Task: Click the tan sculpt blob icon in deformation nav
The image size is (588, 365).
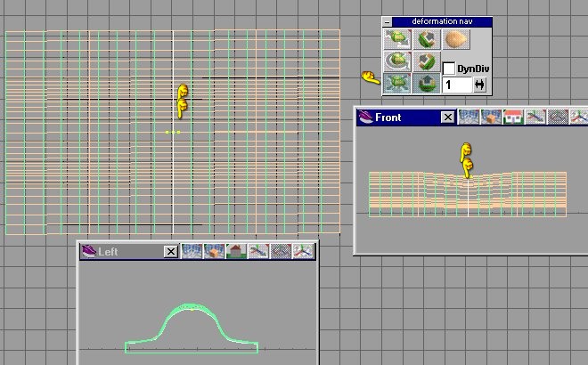Action: (x=456, y=39)
